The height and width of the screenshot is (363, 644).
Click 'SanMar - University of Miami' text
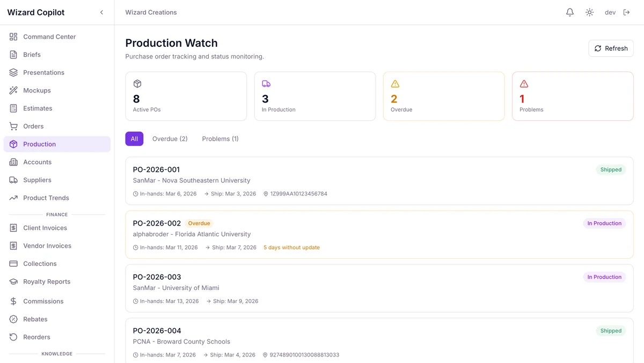pos(176,288)
